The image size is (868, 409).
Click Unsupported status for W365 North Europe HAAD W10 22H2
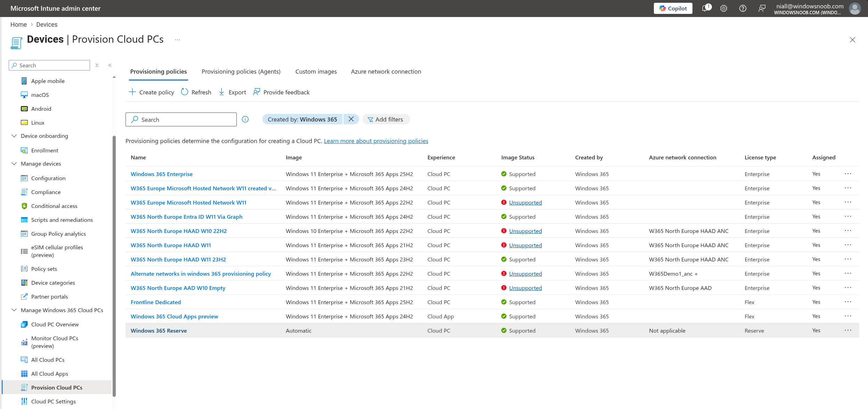coord(525,231)
